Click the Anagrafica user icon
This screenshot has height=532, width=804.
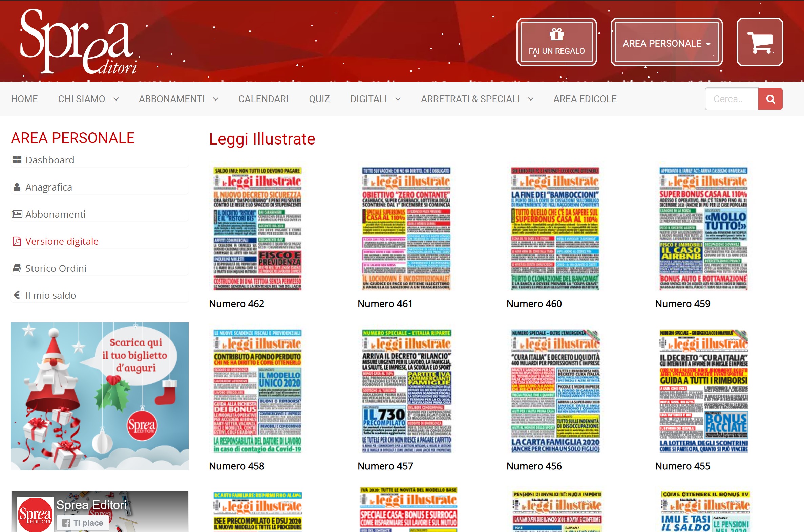(17, 187)
